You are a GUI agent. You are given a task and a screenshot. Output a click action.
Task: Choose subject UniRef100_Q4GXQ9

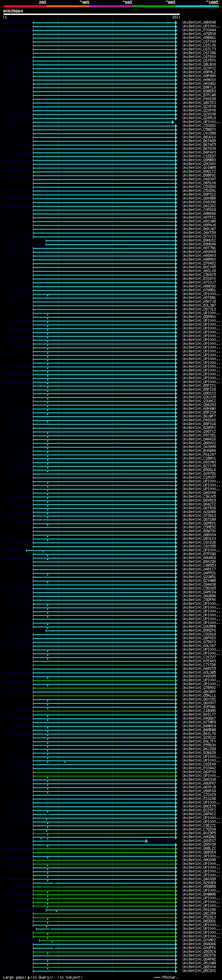point(199,878)
